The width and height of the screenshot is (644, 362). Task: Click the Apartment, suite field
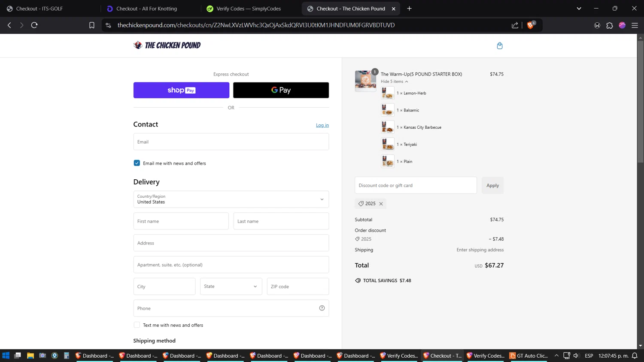pyautogui.click(x=231, y=265)
